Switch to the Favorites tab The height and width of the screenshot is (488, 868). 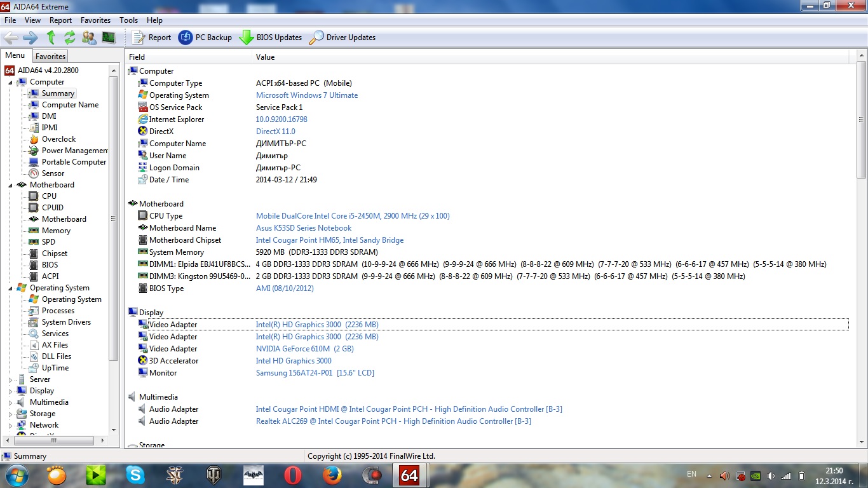(50, 57)
